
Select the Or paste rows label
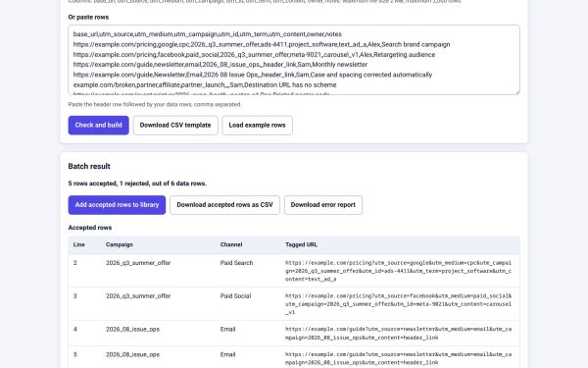tap(88, 18)
